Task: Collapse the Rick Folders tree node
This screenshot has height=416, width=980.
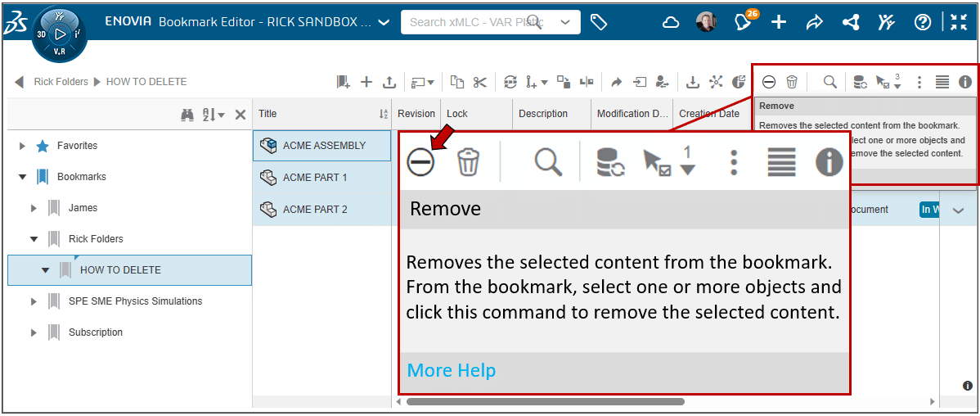Action: point(34,239)
